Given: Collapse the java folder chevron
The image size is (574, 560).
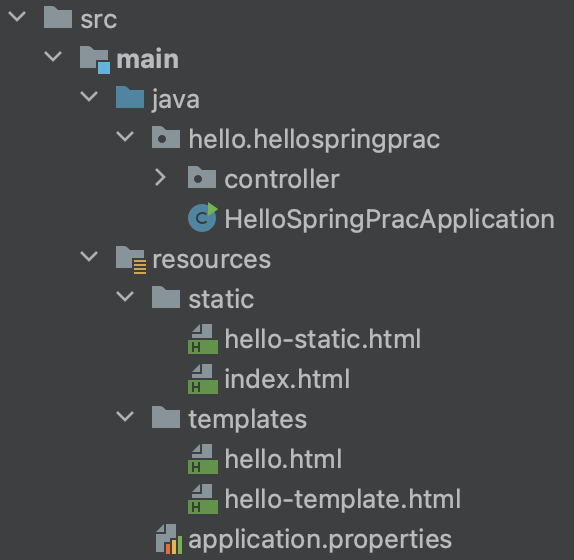Looking at the screenshot, I should point(89,97).
